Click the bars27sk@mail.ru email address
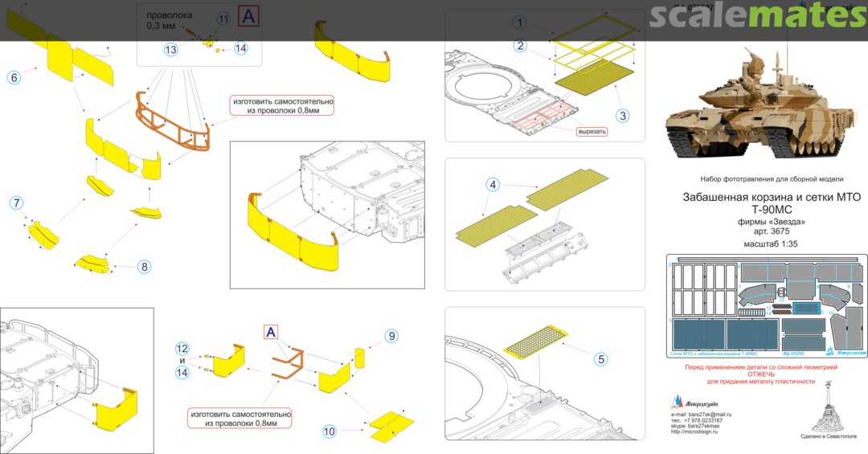868x454 pixels. point(711,413)
